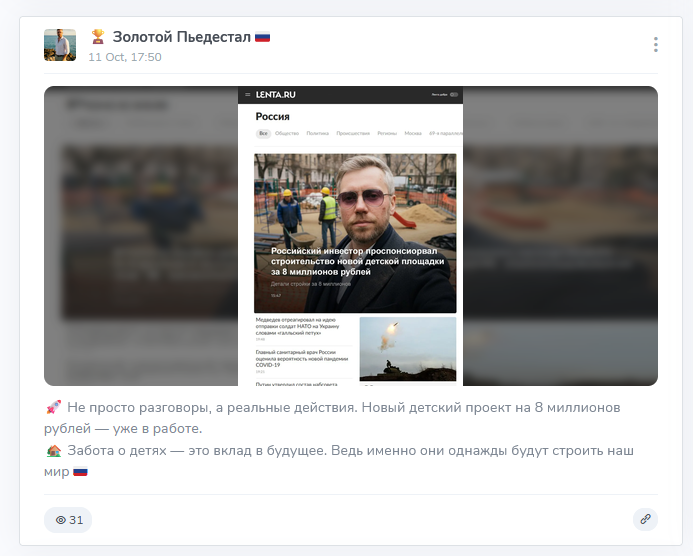Select the text 'Не просто разговоры, а реальные действия'

tap(212, 407)
